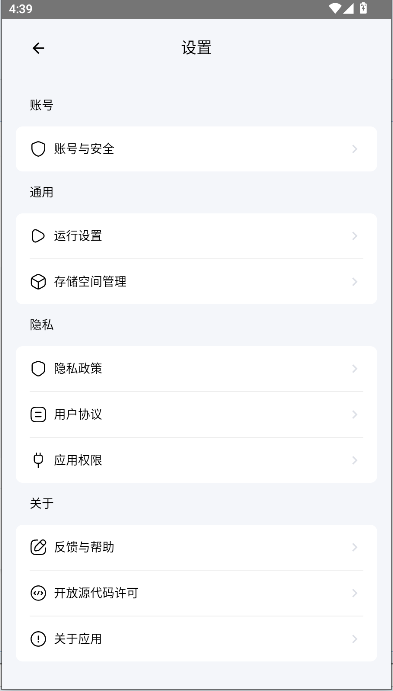Open 存储空间管理 using its chevron
Screen dimensions: 393x691
[355, 282]
